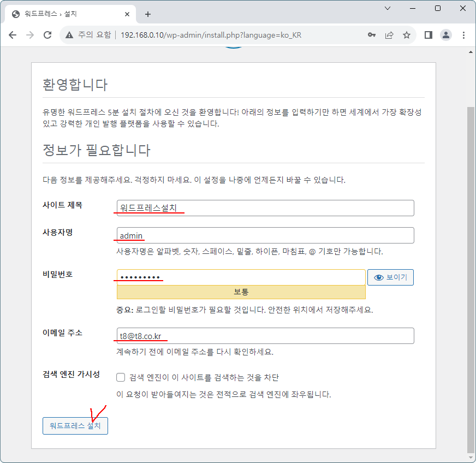Click the 사이트 제목 label

coord(63,205)
